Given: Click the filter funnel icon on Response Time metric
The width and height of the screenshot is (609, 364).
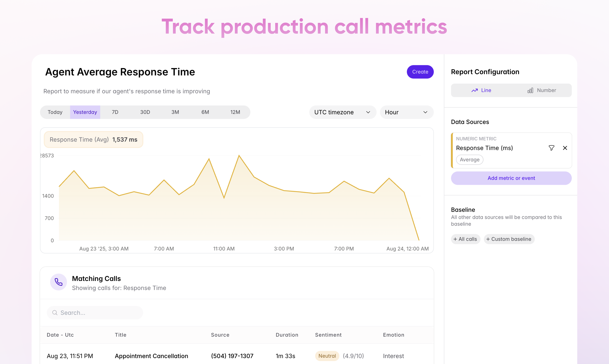Looking at the screenshot, I should (x=551, y=148).
